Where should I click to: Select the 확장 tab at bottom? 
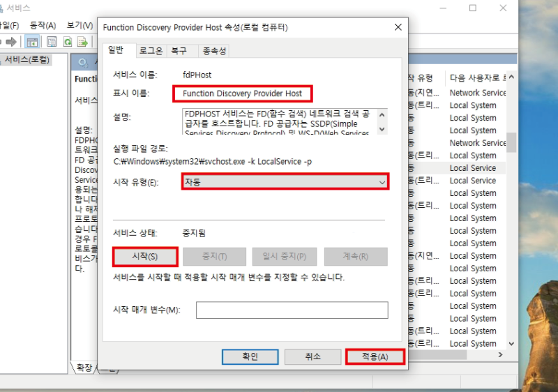click(84, 367)
